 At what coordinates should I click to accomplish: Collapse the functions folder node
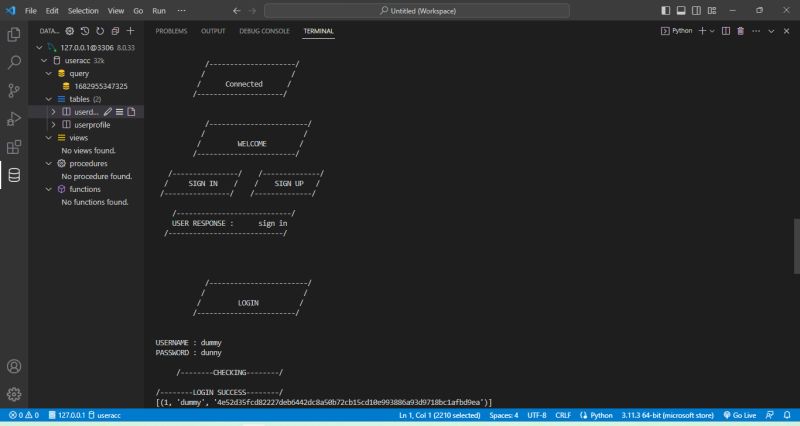(48, 189)
